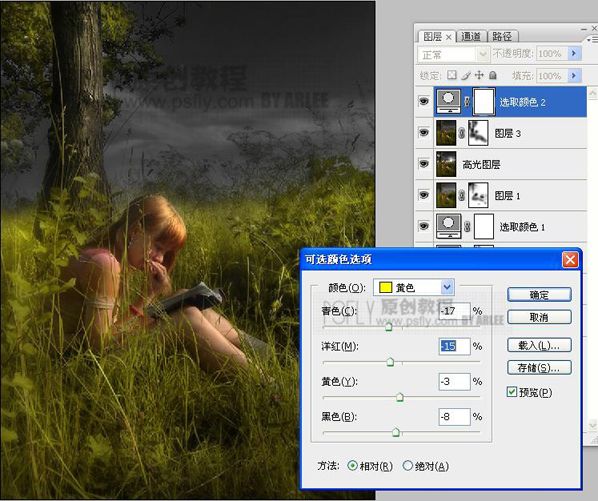
Task: Close the 图层 tab with its x
Action: click(x=448, y=37)
